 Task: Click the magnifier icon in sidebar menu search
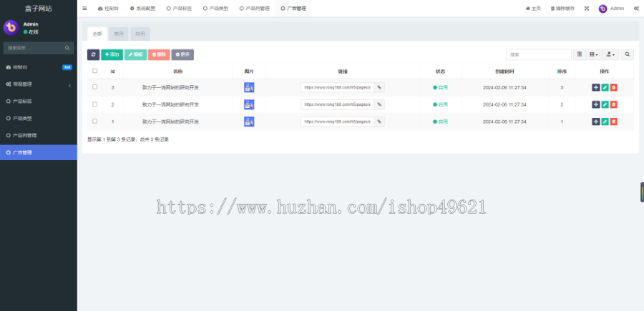tap(67, 48)
